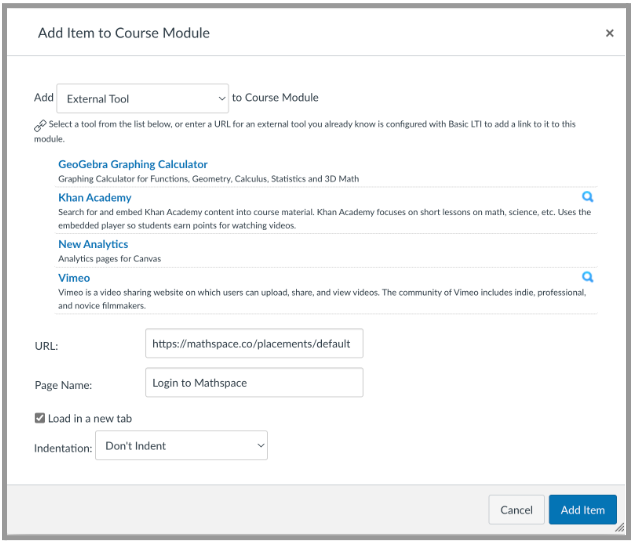Click the Page Name text field
This screenshot has height=541, width=633.
pos(254,382)
